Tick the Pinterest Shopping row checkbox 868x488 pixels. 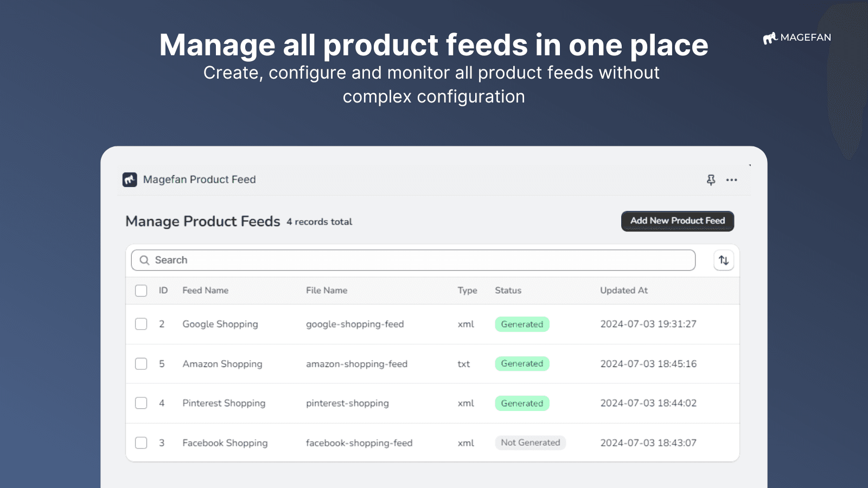tap(141, 403)
